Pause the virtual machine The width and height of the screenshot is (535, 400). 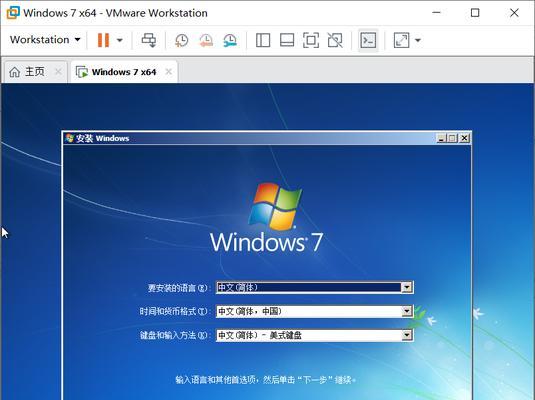[x=103, y=40]
